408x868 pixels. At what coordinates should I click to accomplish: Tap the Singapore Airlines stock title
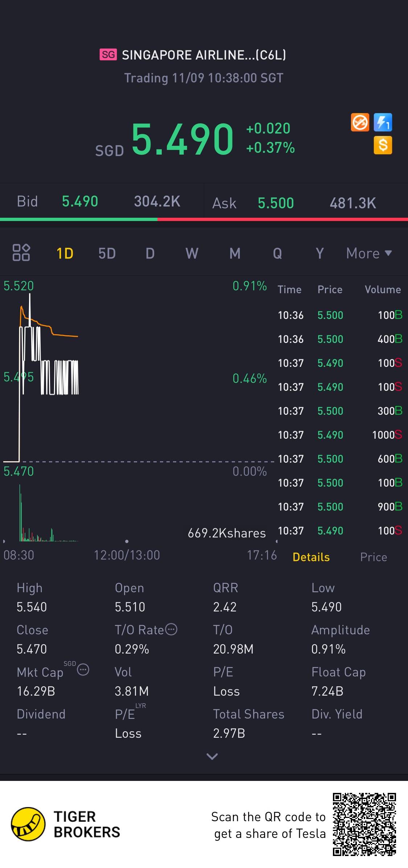(204, 55)
